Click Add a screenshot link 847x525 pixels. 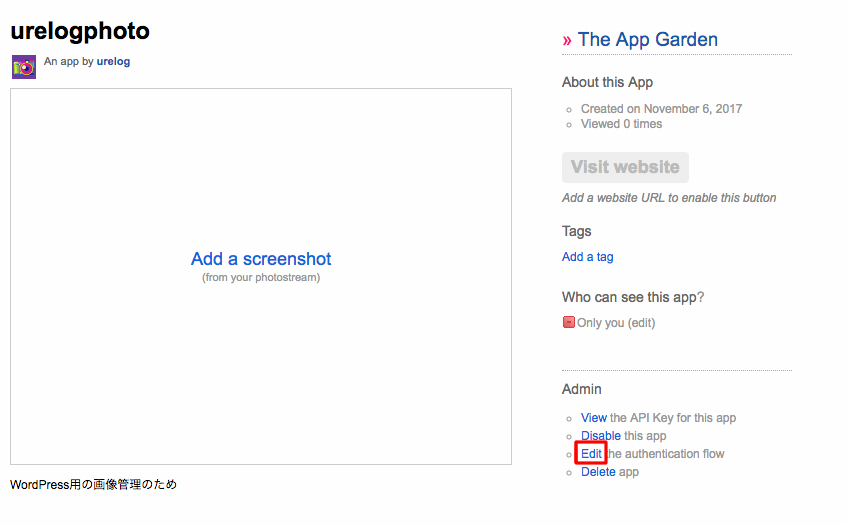(261, 259)
